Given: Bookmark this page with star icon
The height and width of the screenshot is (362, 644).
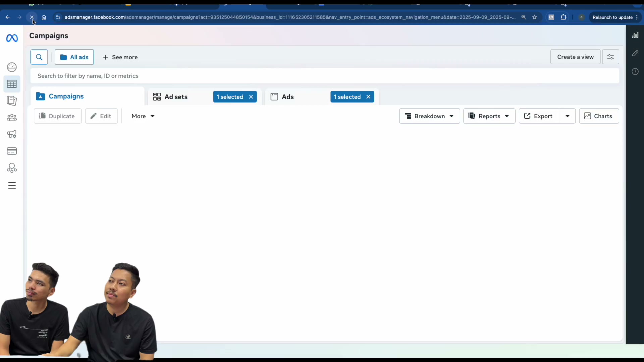Looking at the screenshot, I should coord(535,17).
